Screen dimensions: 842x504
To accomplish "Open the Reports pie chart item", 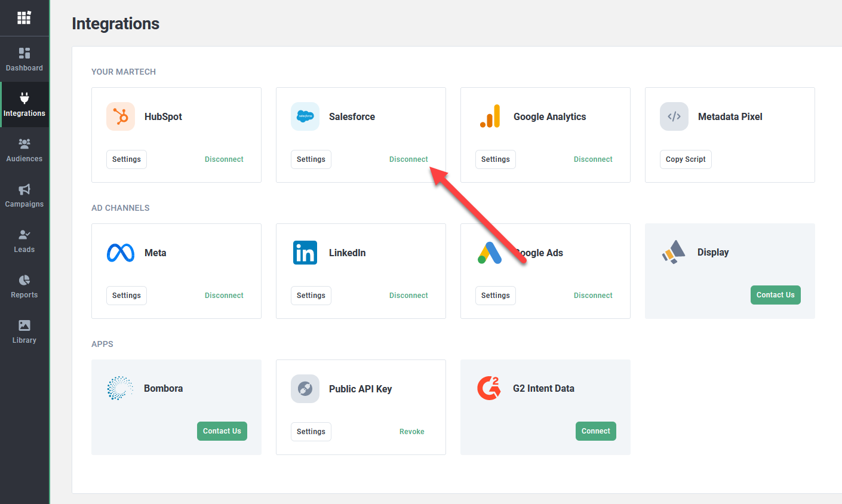I will tap(24, 286).
